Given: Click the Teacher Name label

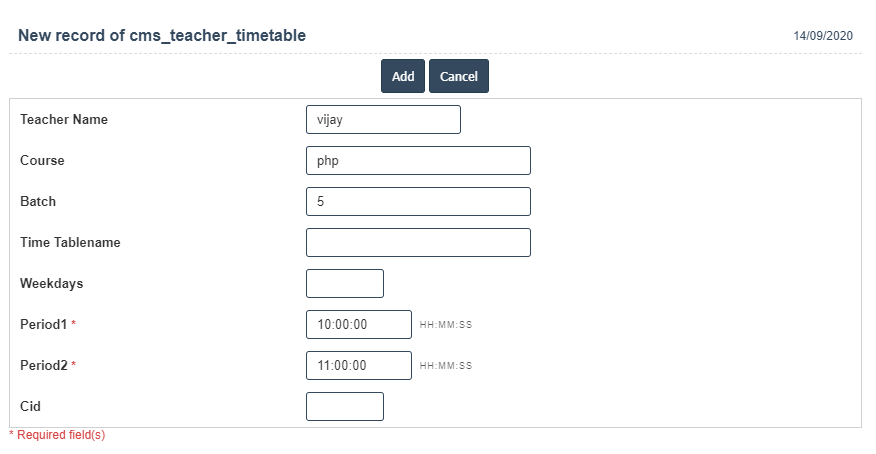Looking at the screenshot, I should 64,120.
